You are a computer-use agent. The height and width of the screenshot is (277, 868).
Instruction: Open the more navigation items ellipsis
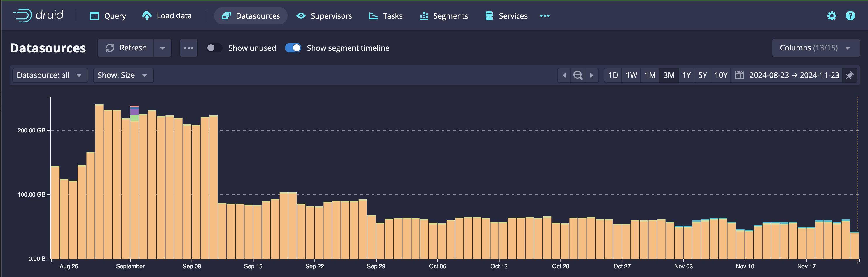click(x=545, y=16)
